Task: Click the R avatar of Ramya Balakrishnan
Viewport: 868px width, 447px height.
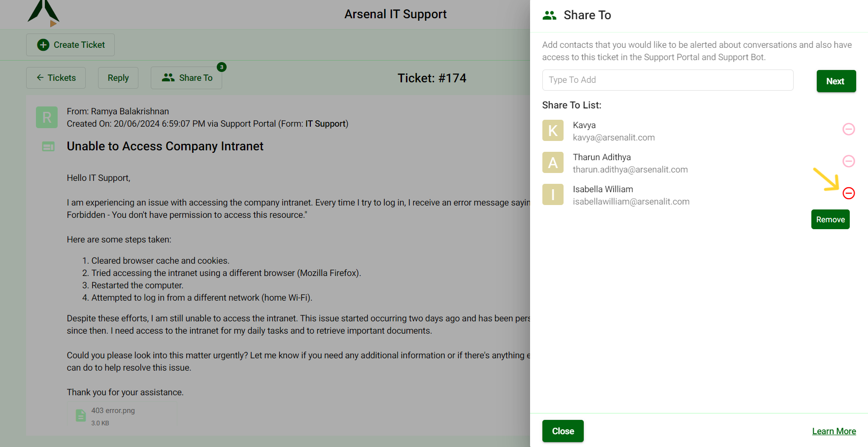Action: 47,117
